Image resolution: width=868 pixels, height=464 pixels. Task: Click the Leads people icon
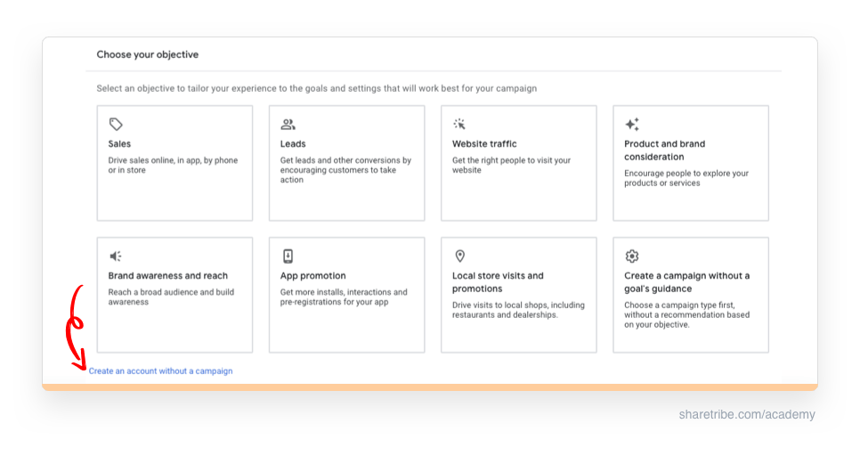288,125
